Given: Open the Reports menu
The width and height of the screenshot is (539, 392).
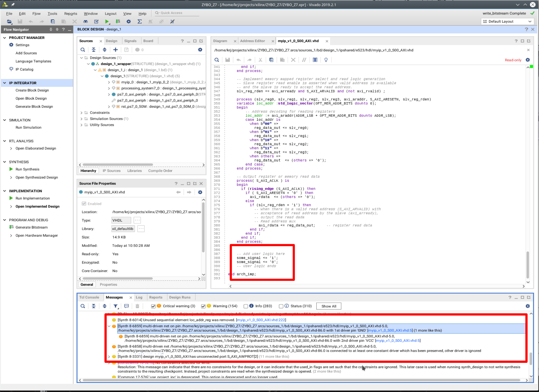Looking at the screenshot, I should click(71, 14).
